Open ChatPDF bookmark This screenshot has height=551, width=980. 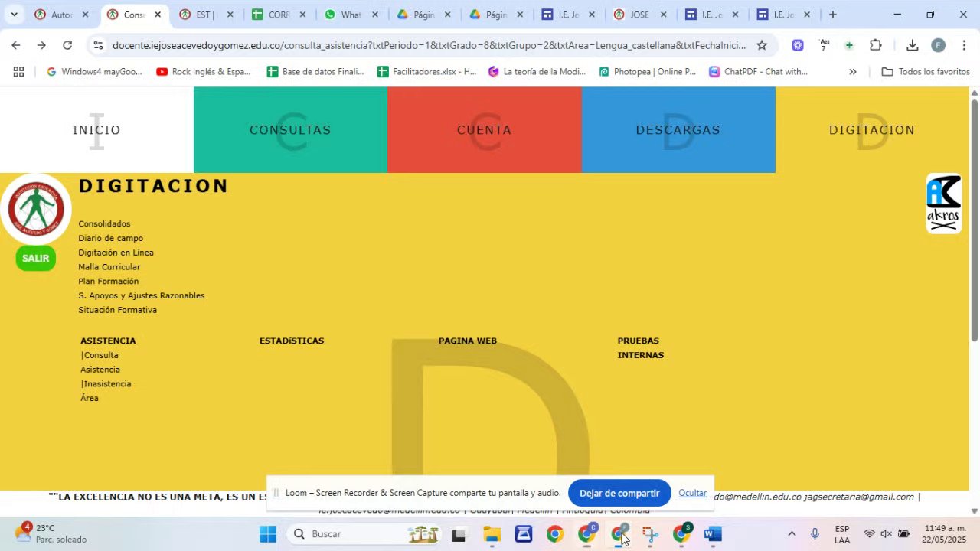point(758,72)
